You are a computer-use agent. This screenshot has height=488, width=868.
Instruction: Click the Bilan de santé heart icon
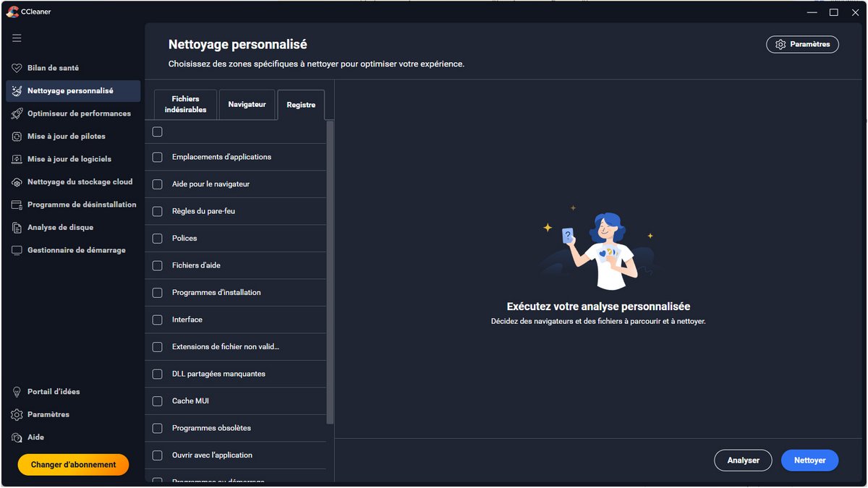pos(17,68)
